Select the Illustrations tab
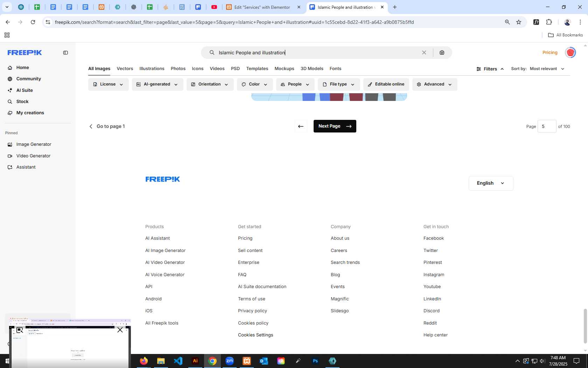 pyautogui.click(x=152, y=69)
